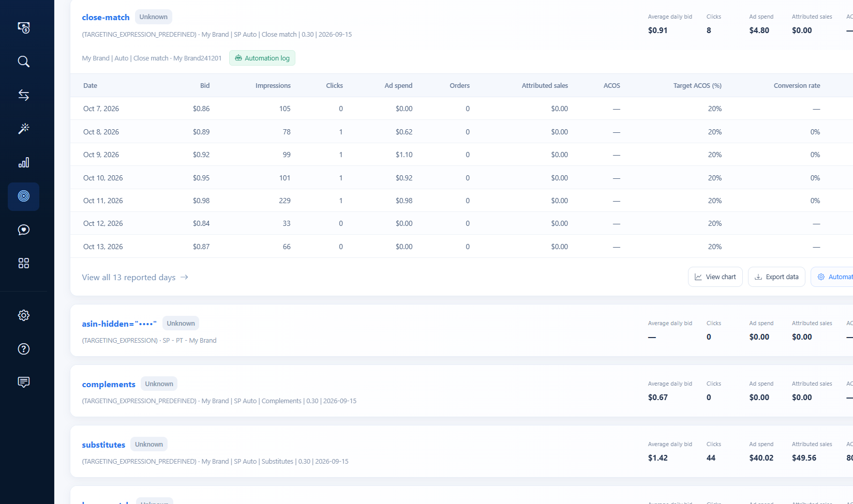The width and height of the screenshot is (853, 504).
Task: Open the swap arrows sidebar icon
Action: click(24, 95)
